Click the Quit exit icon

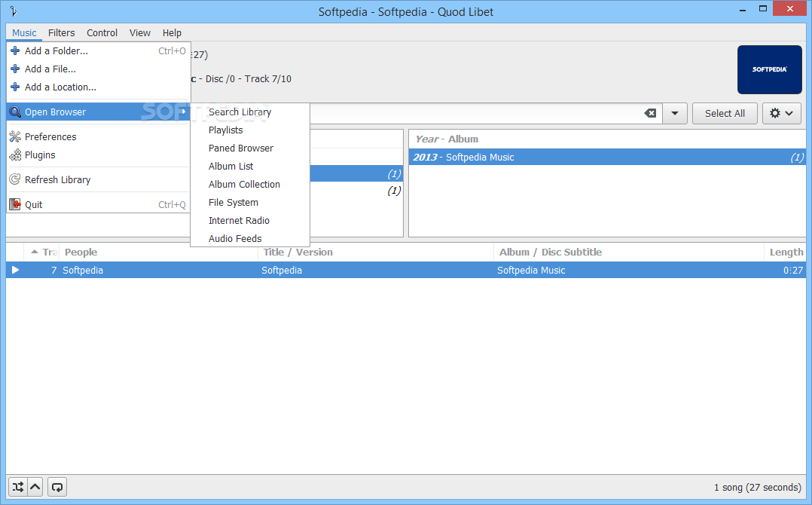pyautogui.click(x=15, y=204)
